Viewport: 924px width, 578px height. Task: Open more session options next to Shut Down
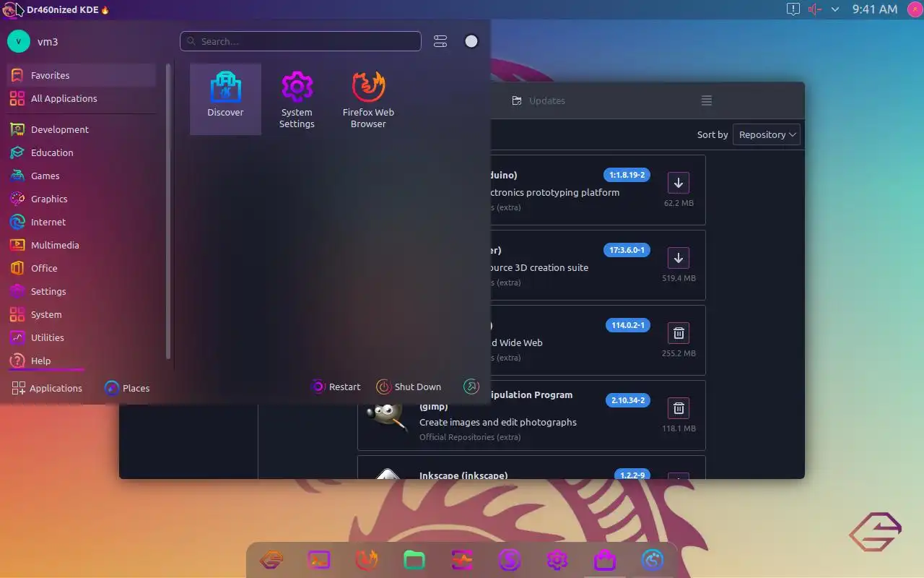(x=471, y=387)
